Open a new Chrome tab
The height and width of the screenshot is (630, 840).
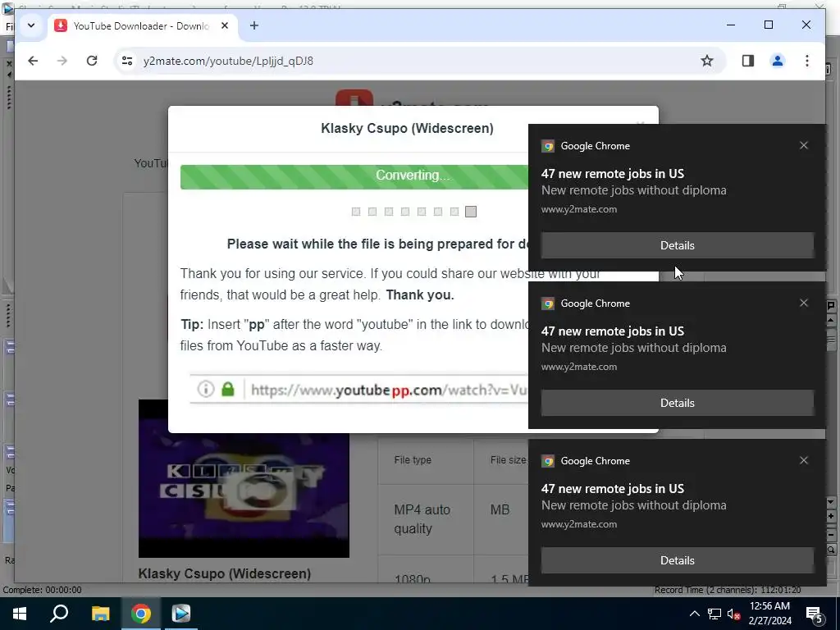coord(254,25)
